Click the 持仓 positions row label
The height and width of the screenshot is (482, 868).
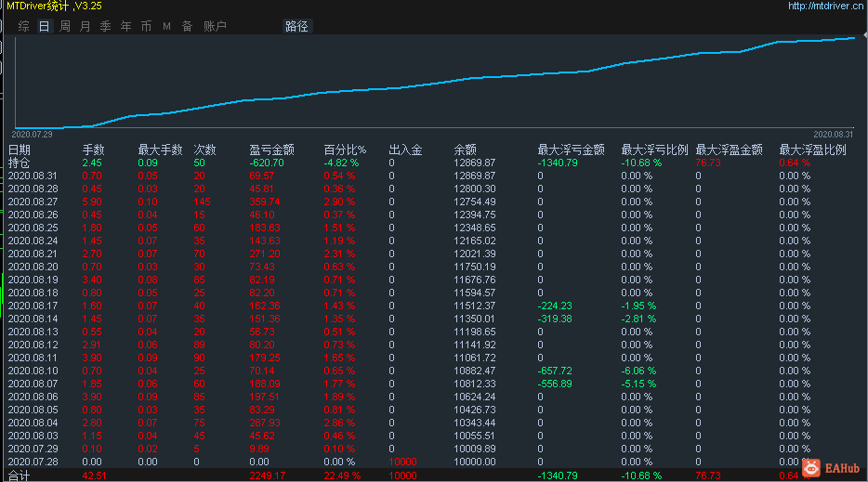click(19, 163)
